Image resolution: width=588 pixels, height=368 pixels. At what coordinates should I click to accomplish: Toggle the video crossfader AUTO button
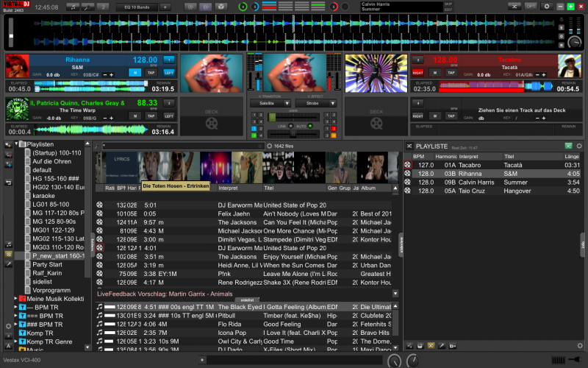(x=310, y=126)
